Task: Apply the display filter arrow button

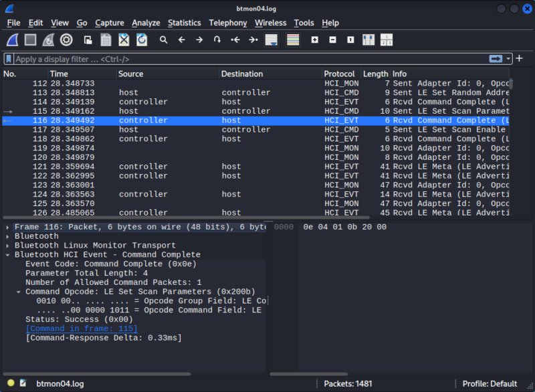Action: pos(496,59)
